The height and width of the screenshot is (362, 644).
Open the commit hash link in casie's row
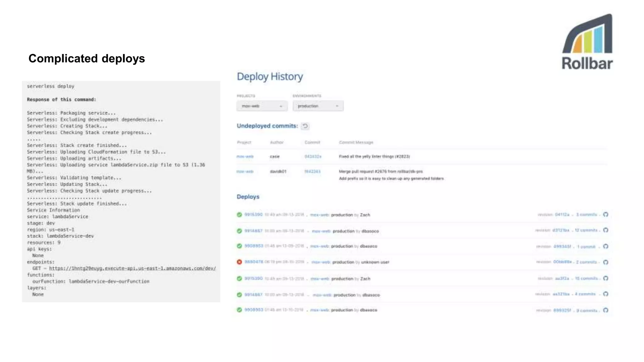click(x=313, y=156)
